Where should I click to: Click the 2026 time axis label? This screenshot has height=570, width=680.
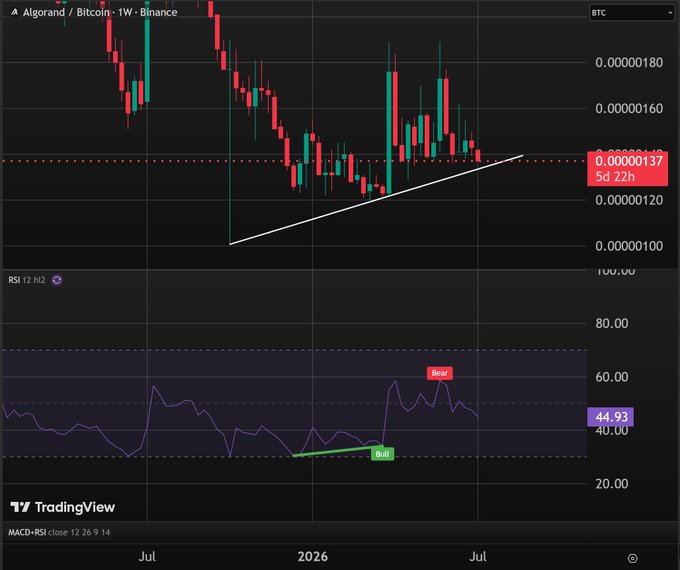coord(313,557)
